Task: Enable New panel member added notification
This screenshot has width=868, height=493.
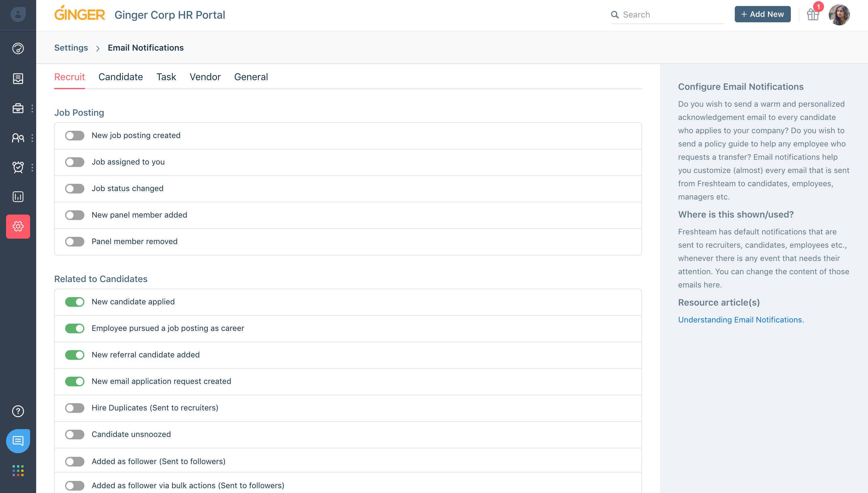Action: pyautogui.click(x=74, y=215)
